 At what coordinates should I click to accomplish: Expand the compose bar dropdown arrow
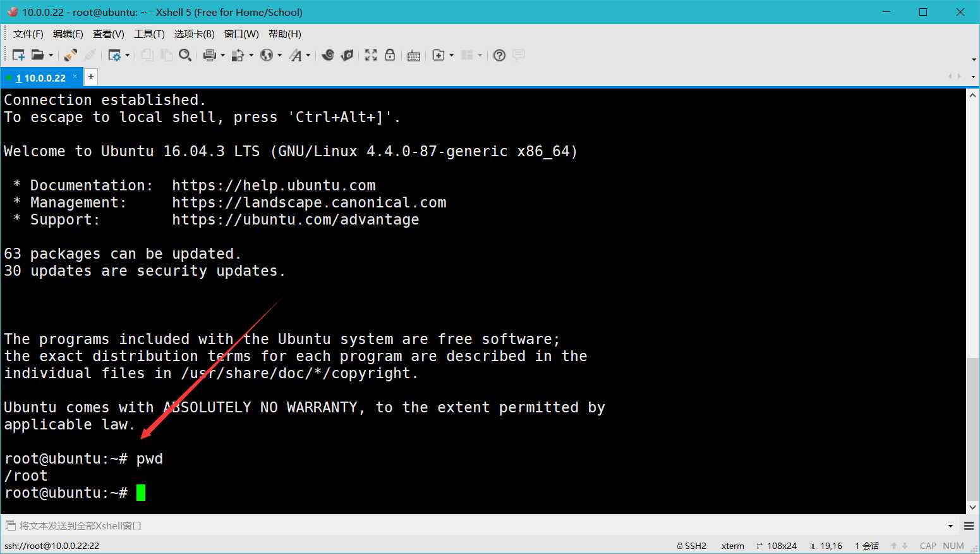[950, 526]
